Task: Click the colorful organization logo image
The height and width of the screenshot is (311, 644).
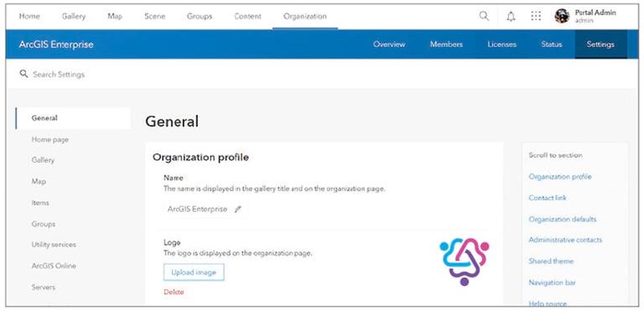Action: pos(464,262)
